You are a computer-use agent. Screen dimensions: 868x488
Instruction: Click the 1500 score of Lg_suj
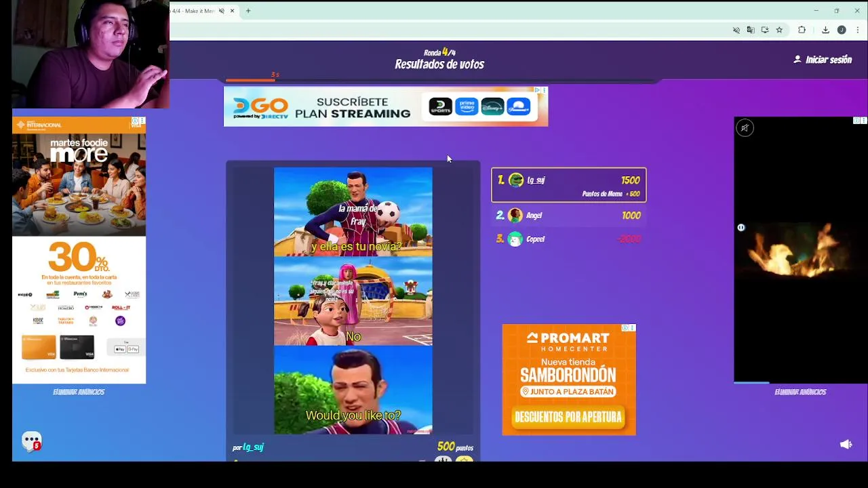coord(630,180)
